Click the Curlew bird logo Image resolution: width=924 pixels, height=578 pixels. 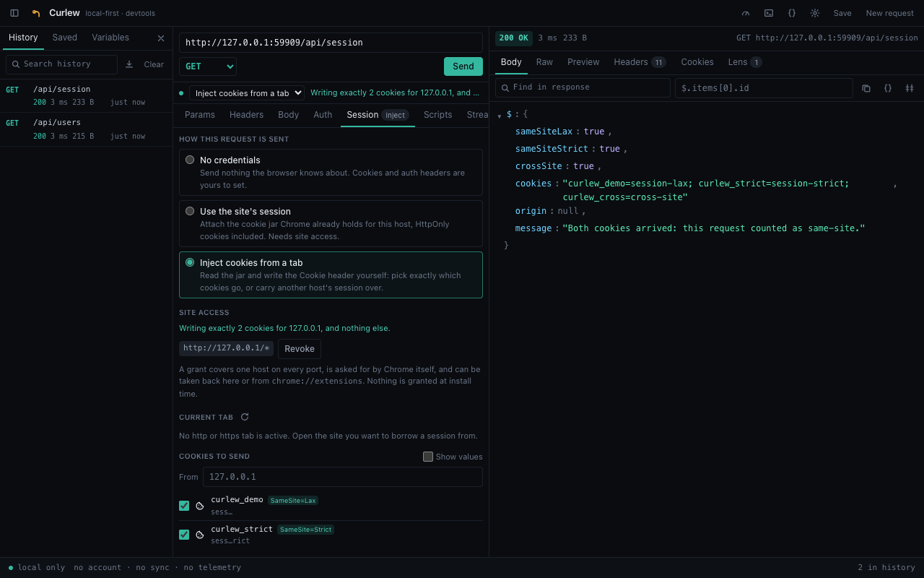[x=36, y=13]
